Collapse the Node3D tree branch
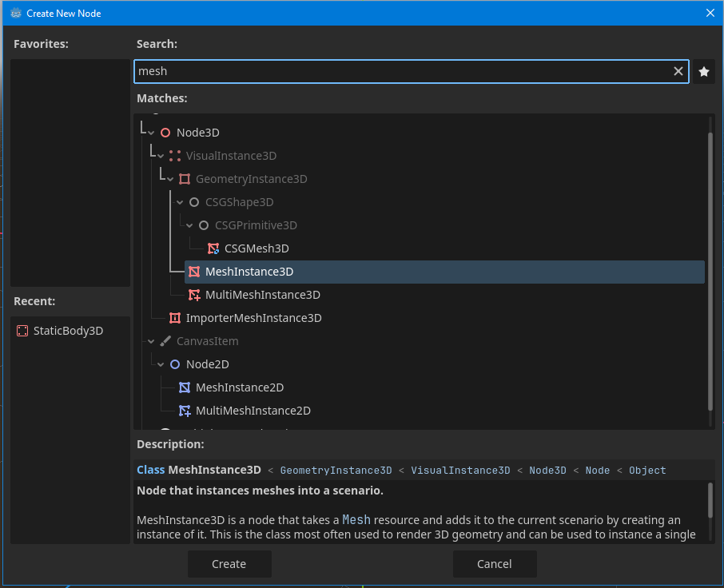Viewport: 724px width, 588px height. (151, 133)
